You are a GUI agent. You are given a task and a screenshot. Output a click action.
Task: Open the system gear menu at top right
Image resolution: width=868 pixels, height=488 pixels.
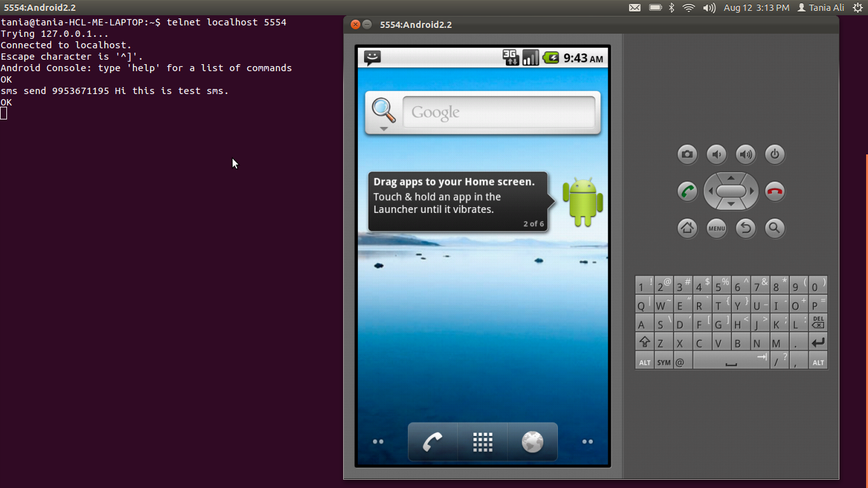pos(857,8)
